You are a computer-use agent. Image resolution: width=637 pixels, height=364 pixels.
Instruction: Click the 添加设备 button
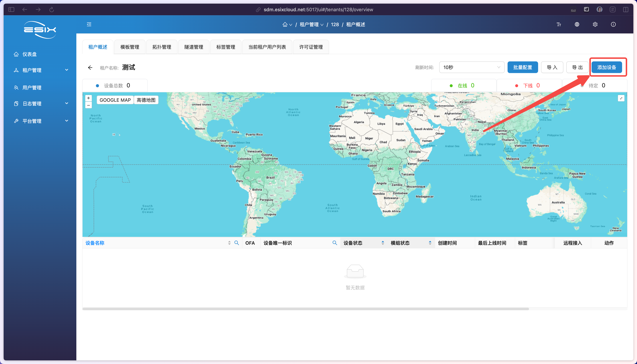[x=606, y=67]
